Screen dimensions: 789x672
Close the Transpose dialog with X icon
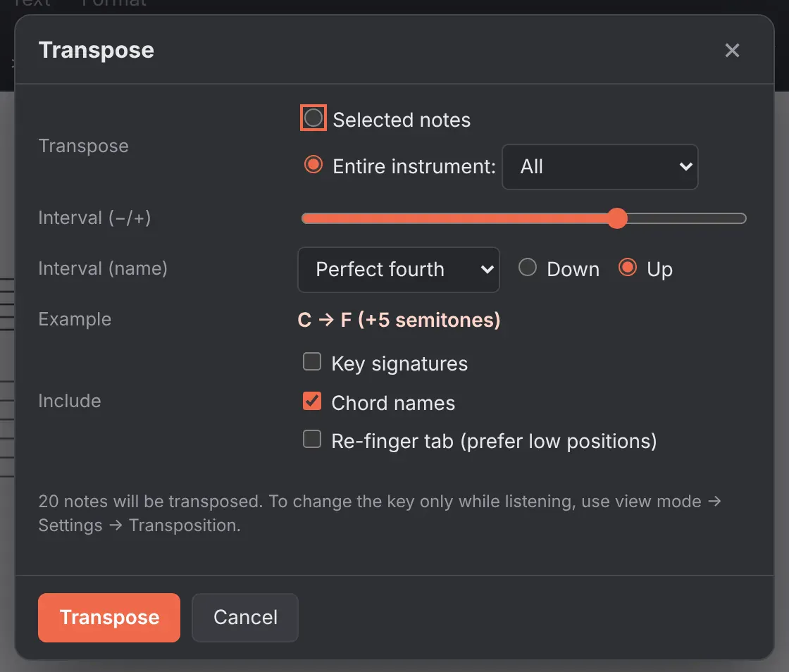pos(732,50)
